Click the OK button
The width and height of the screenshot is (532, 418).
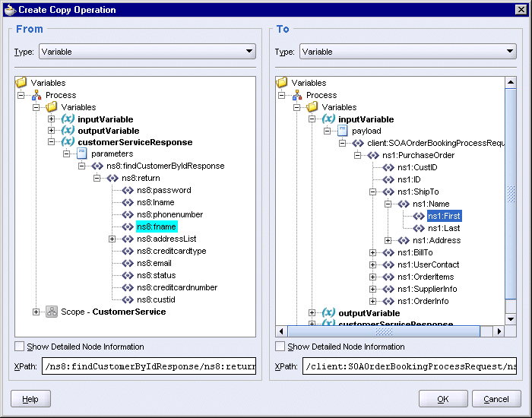443,399
